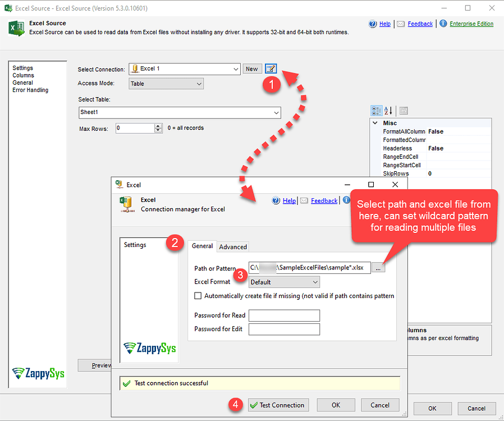The width and height of the screenshot is (504, 421).
Task: Sort properties alphabetically with A-Z icon
Action: coord(388,111)
